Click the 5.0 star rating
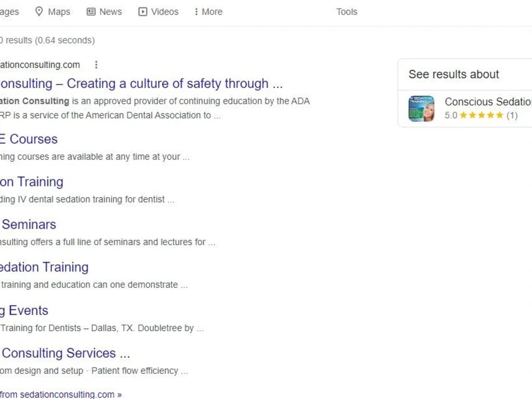Screen dimensions: 532x399 click(x=481, y=115)
